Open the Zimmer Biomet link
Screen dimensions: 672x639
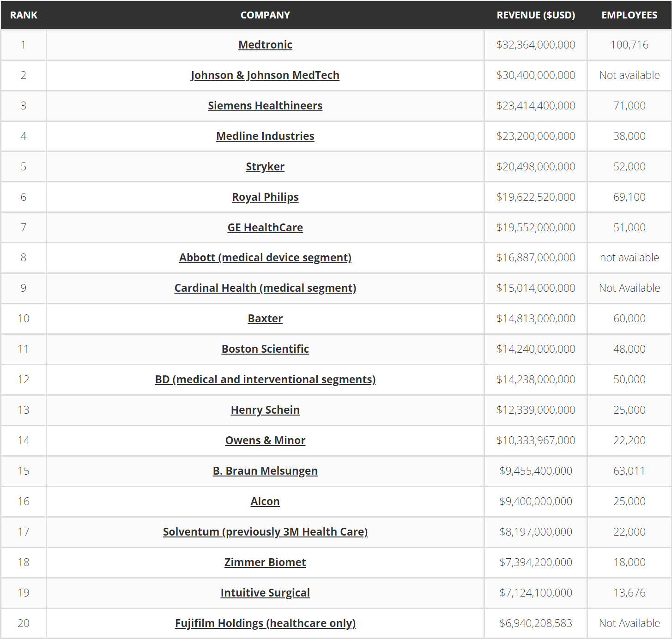click(x=265, y=562)
